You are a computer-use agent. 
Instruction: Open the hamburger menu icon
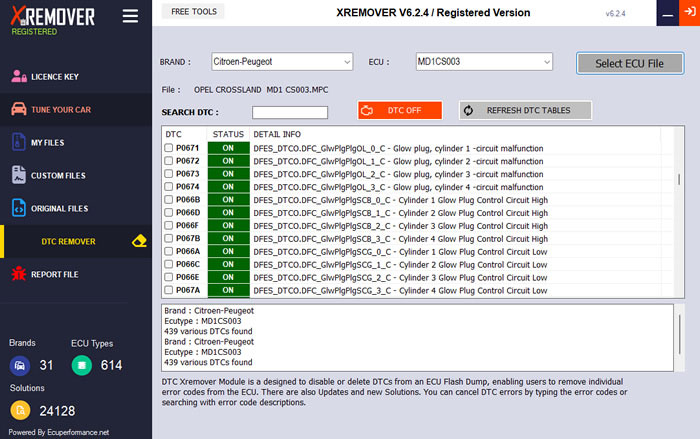click(130, 16)
